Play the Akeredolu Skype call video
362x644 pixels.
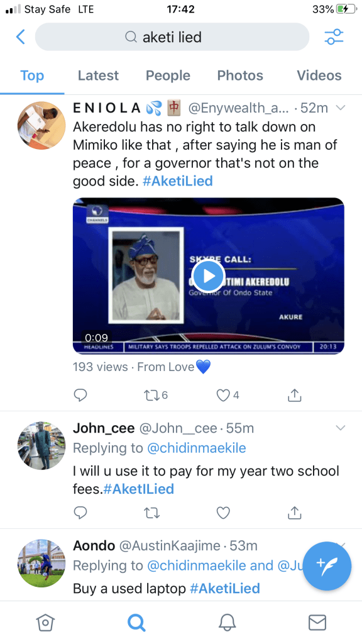(209, 276)
